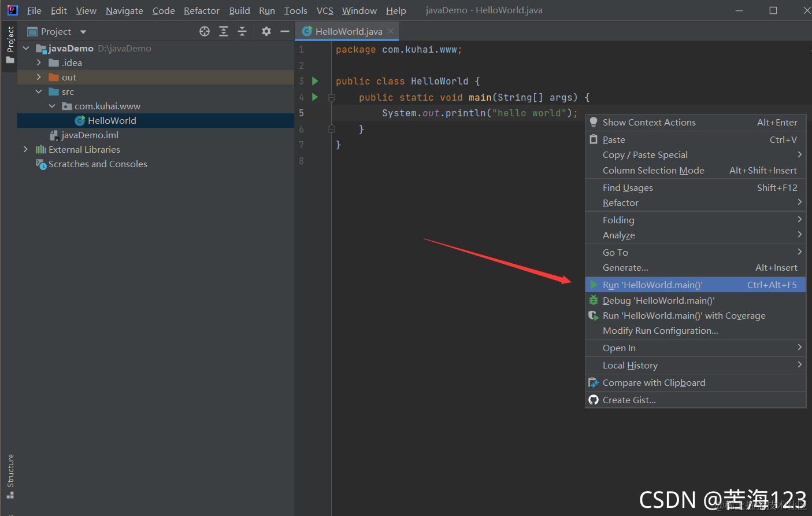Image resolution: width=812 pixels, height=516 pixels.
Task: Open the VCS menu
Action: pyautogui.click(x=325, y=10)
